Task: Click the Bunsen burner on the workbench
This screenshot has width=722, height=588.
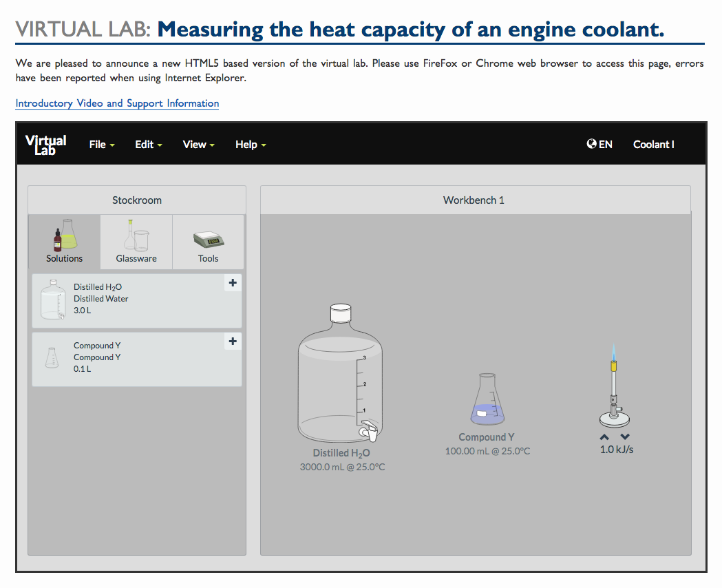Action: click(x=613, y=399)
